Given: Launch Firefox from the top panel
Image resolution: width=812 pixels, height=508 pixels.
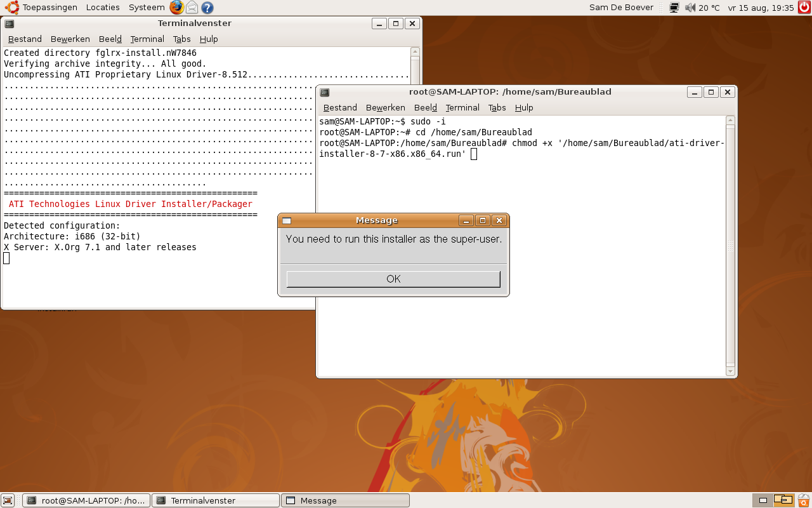Looking at the screenshot, I should pos(176,8).
